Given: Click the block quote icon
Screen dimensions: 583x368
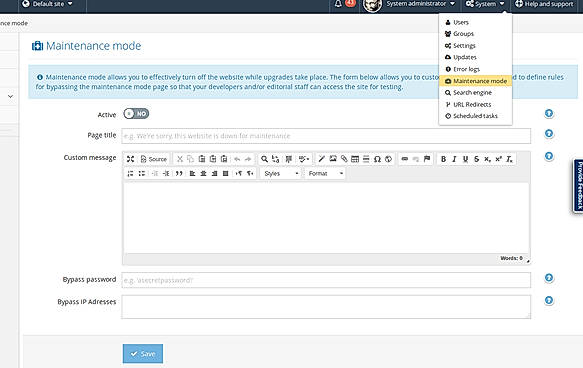Looking at the screenshot, I should coord(179,174).
